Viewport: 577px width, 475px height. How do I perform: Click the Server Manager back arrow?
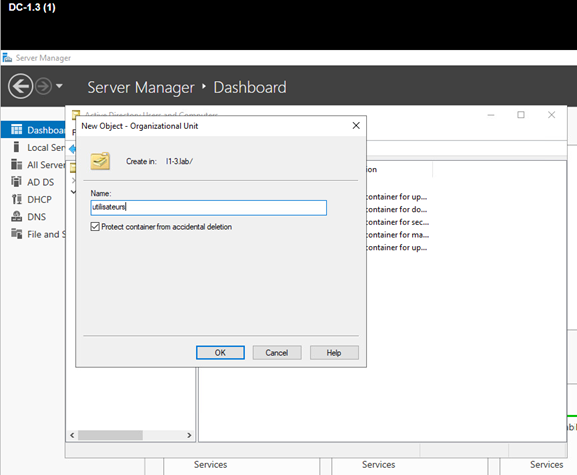click(20, 86)
